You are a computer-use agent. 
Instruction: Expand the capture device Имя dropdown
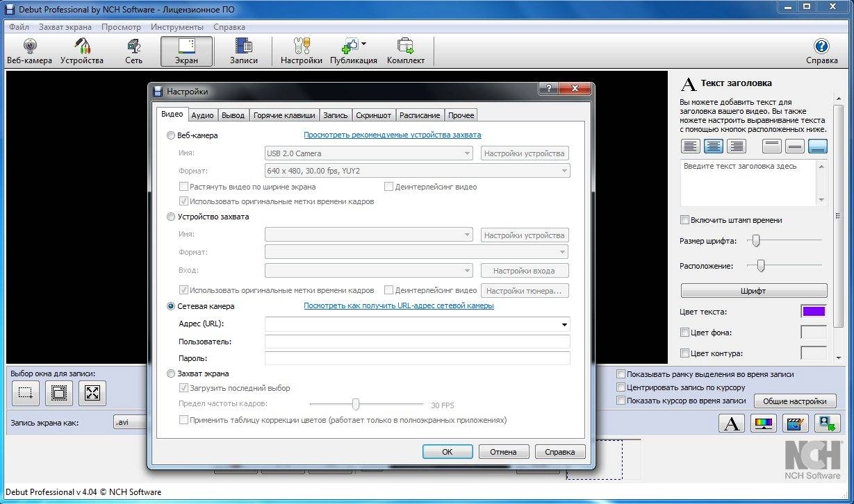[369, 235]
